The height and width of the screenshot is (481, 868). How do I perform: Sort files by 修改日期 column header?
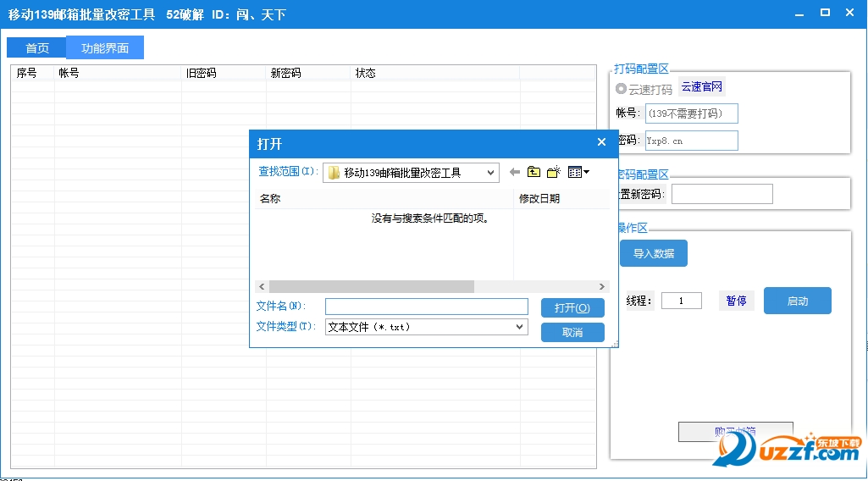[539, 199]
